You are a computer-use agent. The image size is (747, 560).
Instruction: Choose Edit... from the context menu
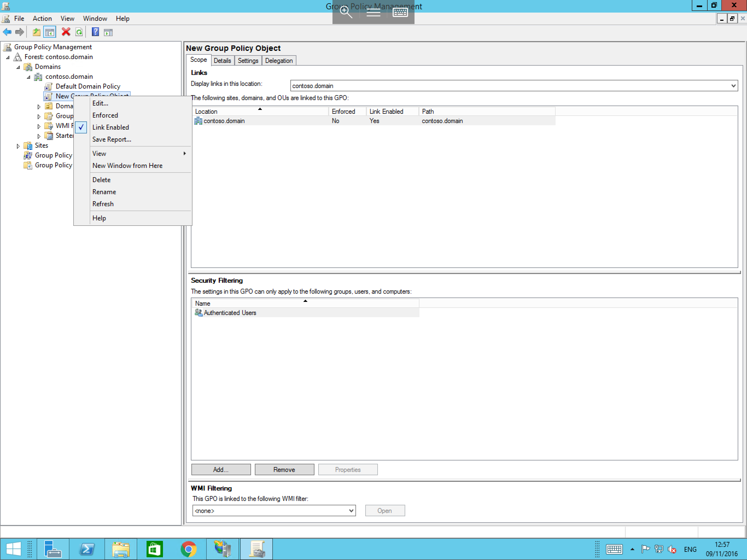133,103
